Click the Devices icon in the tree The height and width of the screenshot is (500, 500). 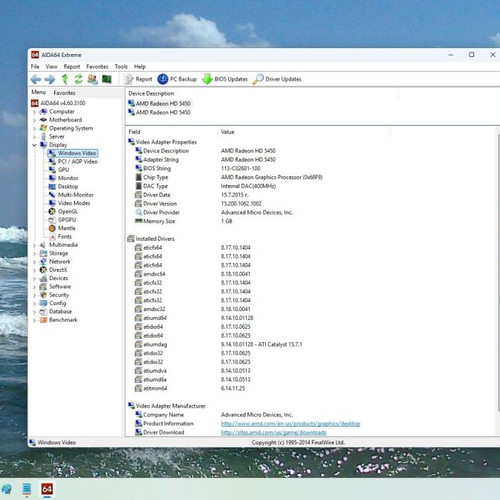pyautogui.click(x=43, y=278)
